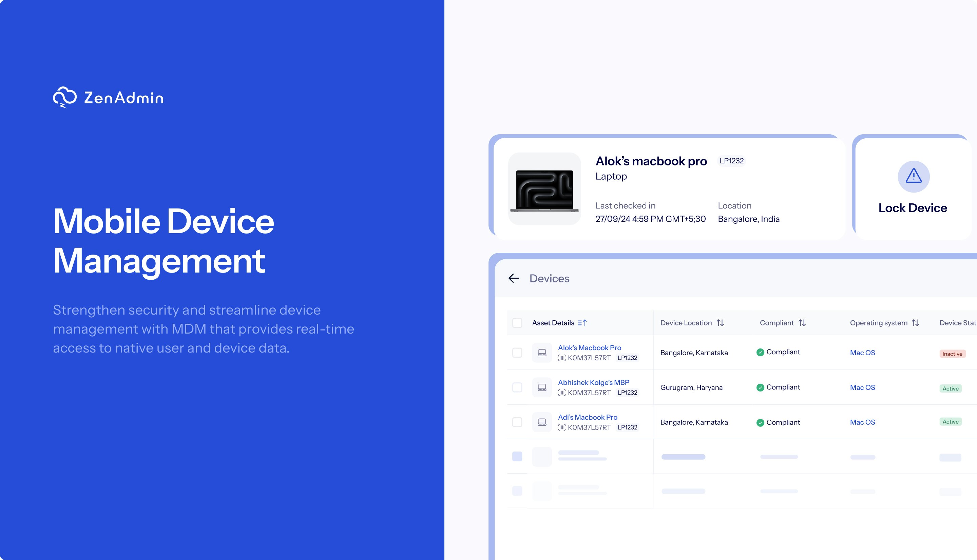The width and height of the screenshot is (977, 560).
Task: Click the ZenAdmin cloud logo icon
Action: point(65,97)
